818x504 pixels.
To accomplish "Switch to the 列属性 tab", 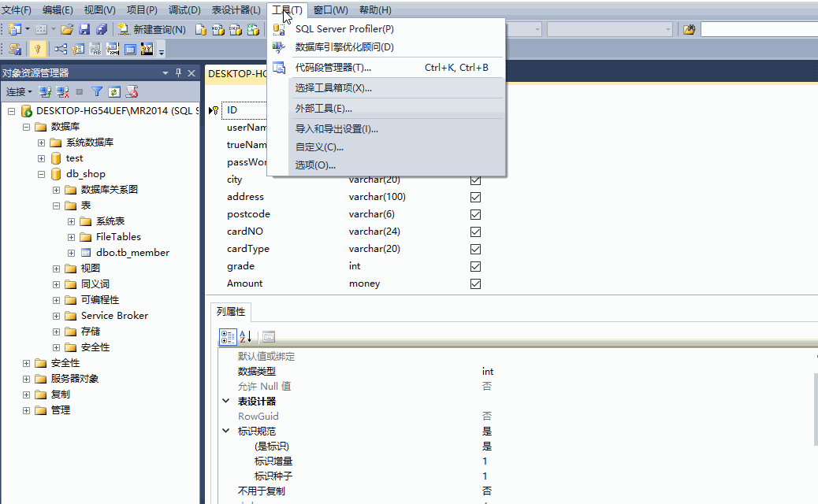I will point(230,311).
